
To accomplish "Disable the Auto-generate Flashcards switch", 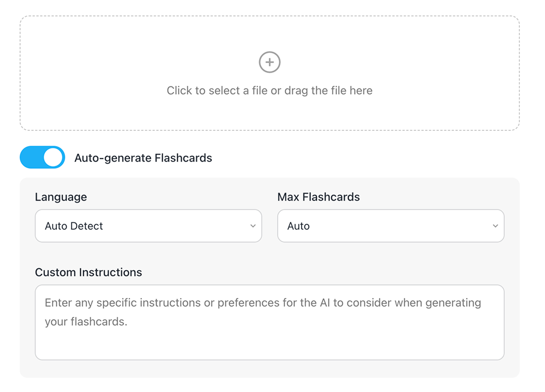I will coord(42,158).
